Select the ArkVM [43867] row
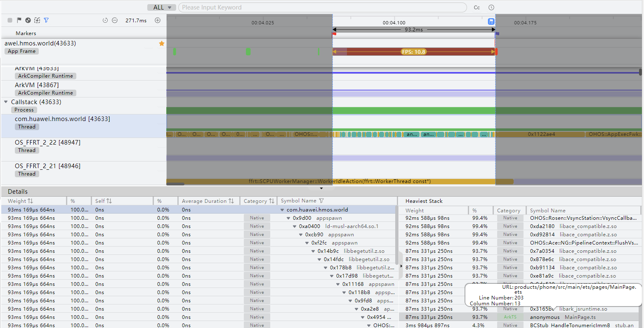 84,89
